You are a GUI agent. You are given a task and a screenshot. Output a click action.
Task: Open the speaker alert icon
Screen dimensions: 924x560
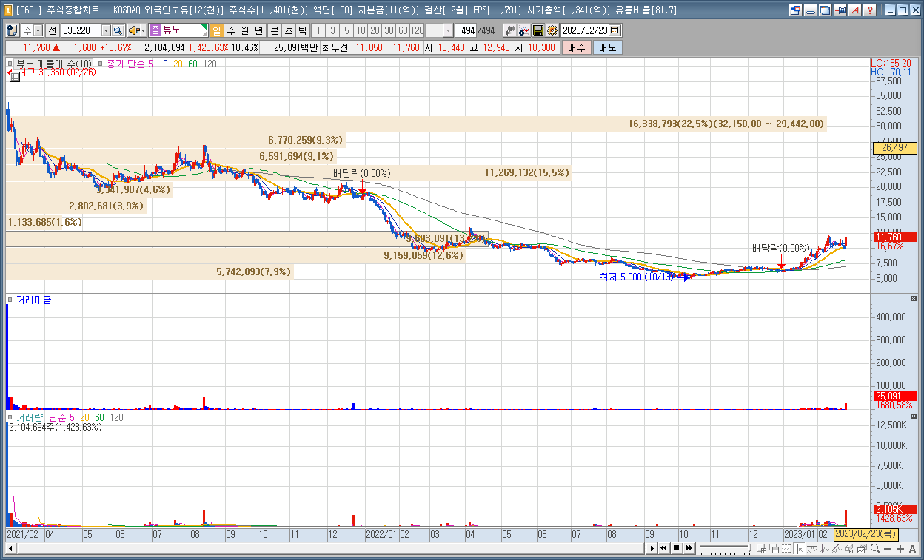point(134,30)
